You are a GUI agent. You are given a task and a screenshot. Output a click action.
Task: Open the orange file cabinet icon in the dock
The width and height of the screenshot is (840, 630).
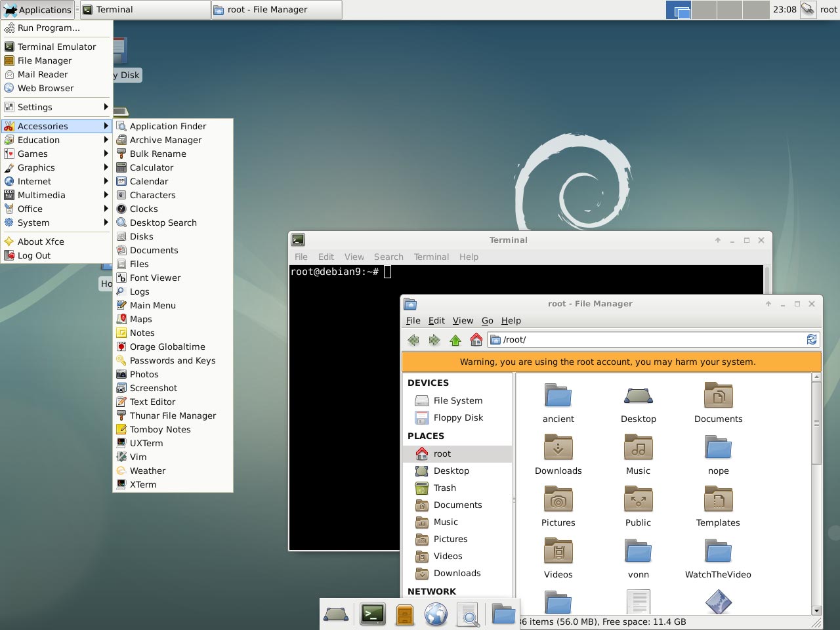tap(404, 614)
